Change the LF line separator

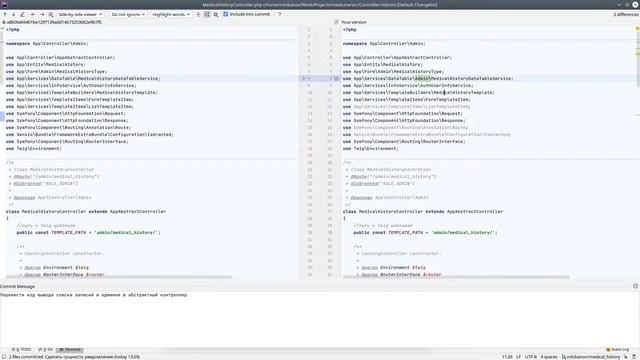coord(518,357)
